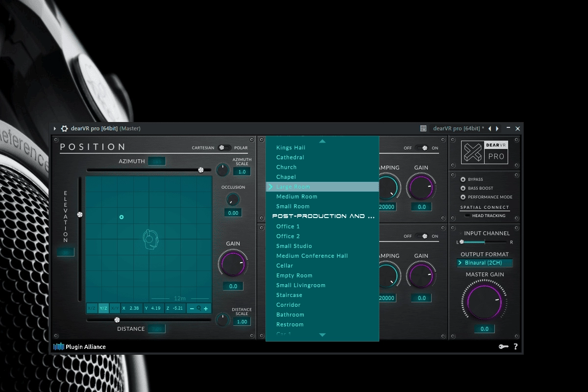Open the preset browser grid icon
Image resolution: width=588 pixels, height=392 pixels.
(x=423, y=128)
